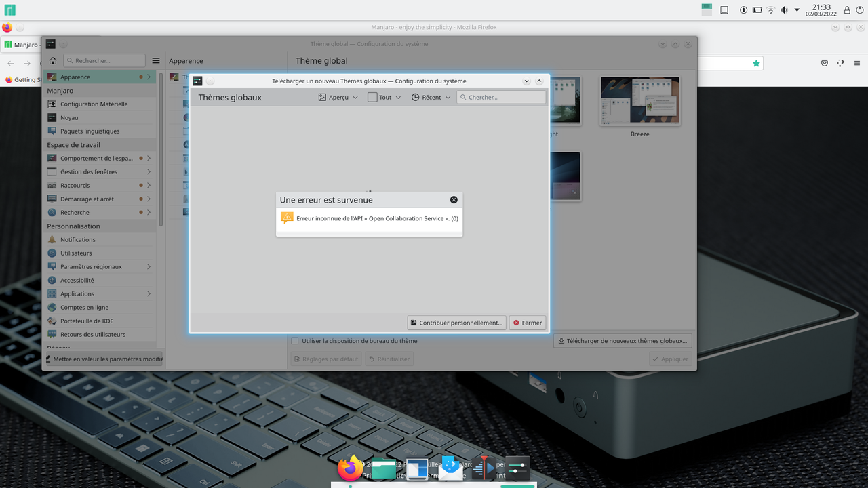The image size is (868, 488).
Task: Click the updates upload-arrow tray icon
Action: click(x=743, y=9)
